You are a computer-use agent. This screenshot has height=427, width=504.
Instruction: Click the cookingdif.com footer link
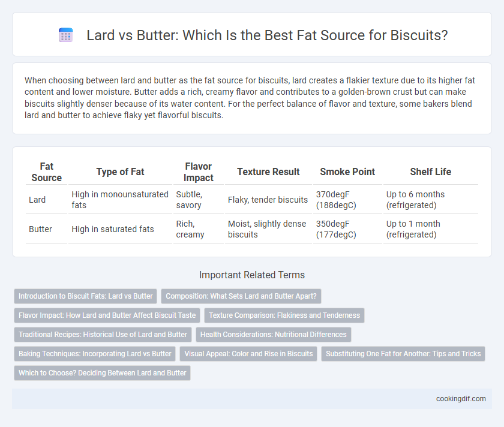(461, 399)
